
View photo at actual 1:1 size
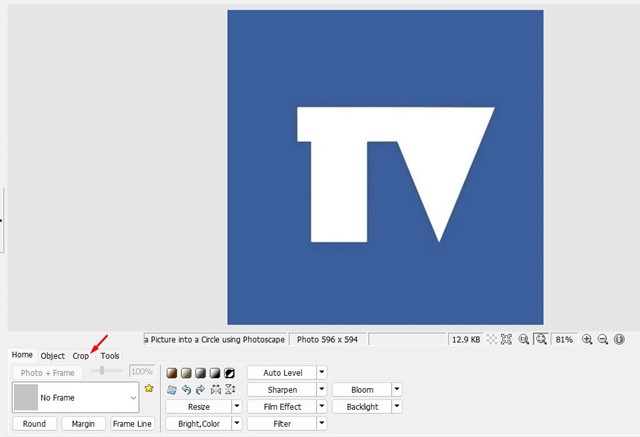coord(524,339)
